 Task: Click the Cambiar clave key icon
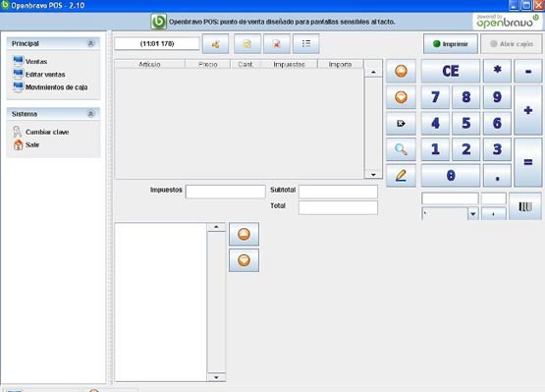click(18, 132)
